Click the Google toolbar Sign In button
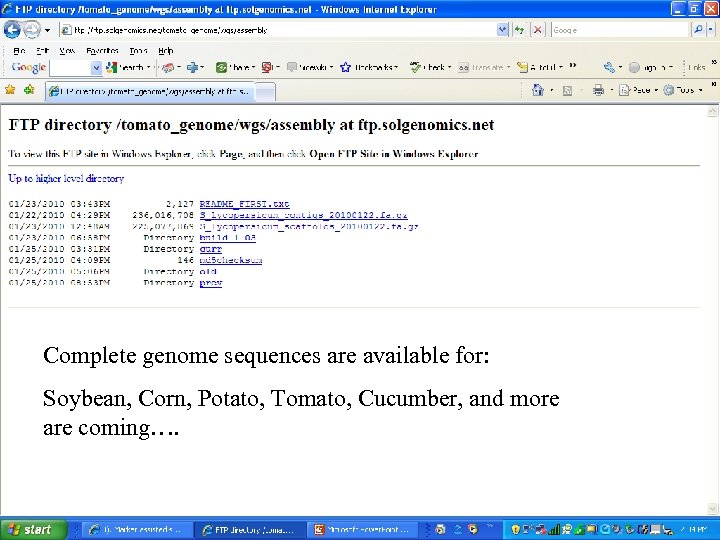The image size is (720, 540). [x=651, y=68]
